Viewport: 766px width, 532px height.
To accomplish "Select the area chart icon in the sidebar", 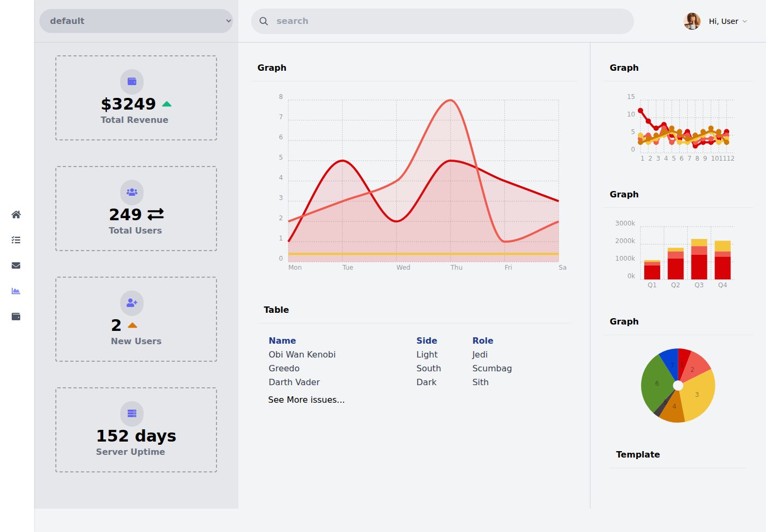I will coord(16,291).
